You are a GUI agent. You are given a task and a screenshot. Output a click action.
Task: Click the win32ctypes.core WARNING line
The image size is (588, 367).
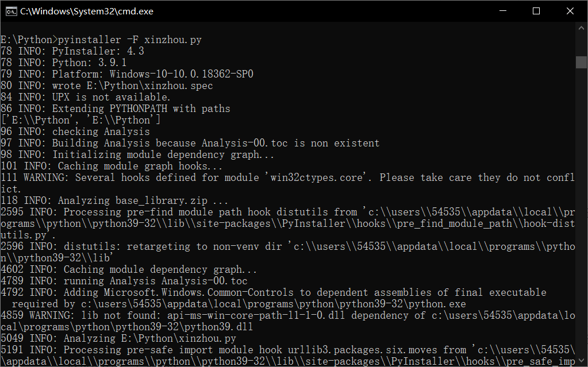click(x=287, y=183)
